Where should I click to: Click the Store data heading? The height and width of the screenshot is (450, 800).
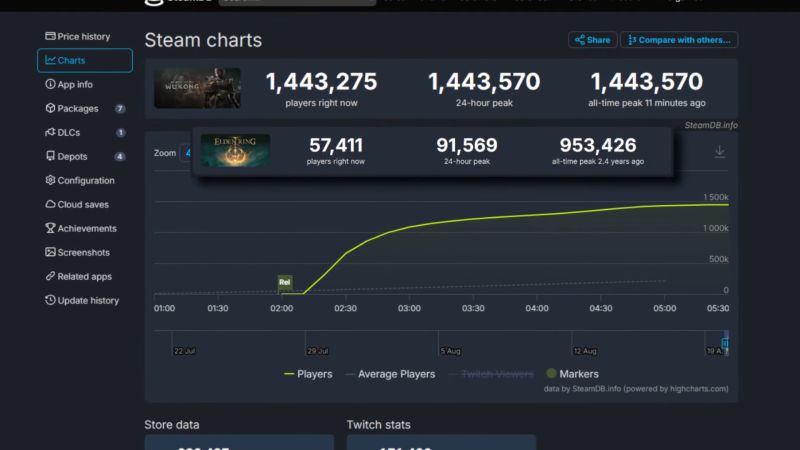coord(172,424)
